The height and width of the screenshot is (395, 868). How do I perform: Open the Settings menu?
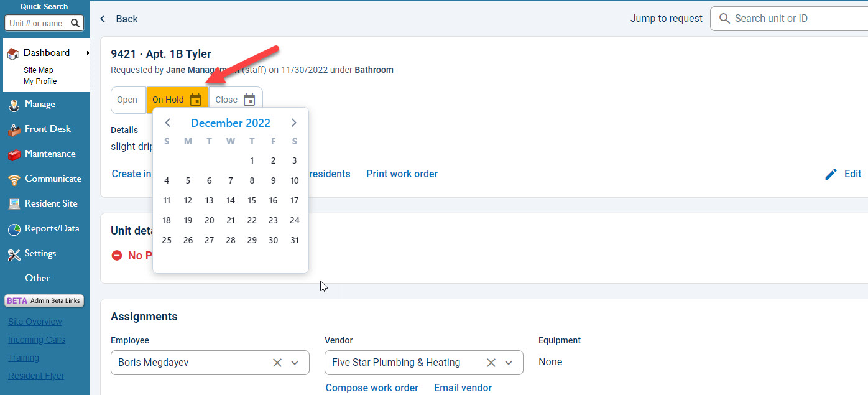coord(40,253)
